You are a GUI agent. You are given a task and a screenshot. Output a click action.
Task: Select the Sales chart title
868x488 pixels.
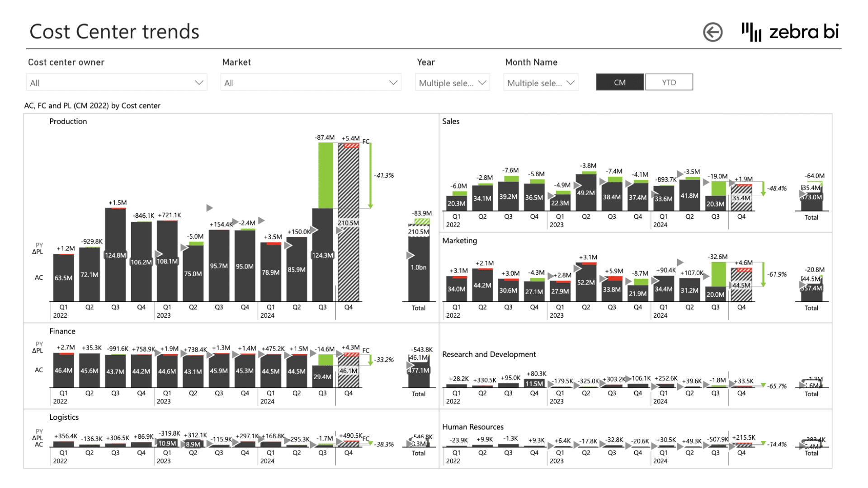pyautogui.click(x=451, y=121)
